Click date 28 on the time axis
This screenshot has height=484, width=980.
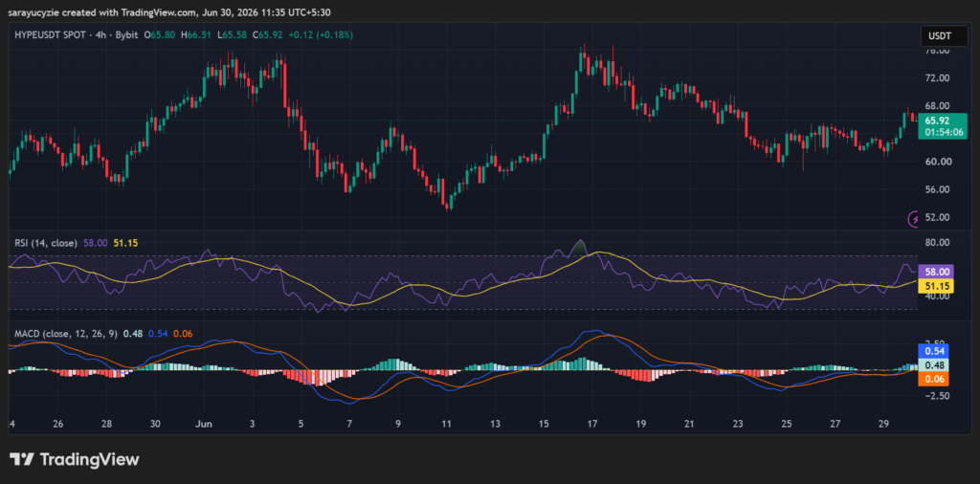[x=107, y=424]
